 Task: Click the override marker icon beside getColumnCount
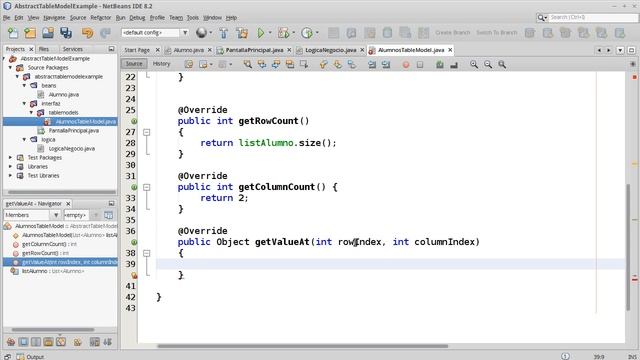click(x=134, y=187)
